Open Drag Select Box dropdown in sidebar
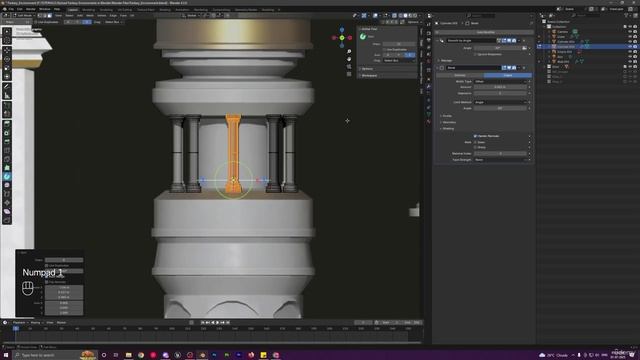 [399, 60]
